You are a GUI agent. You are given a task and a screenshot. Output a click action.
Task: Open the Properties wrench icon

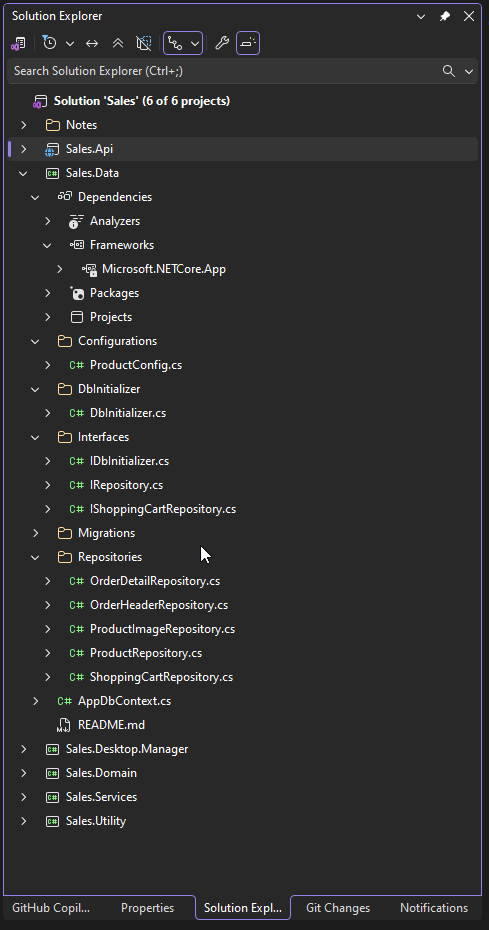click(222, 43)
